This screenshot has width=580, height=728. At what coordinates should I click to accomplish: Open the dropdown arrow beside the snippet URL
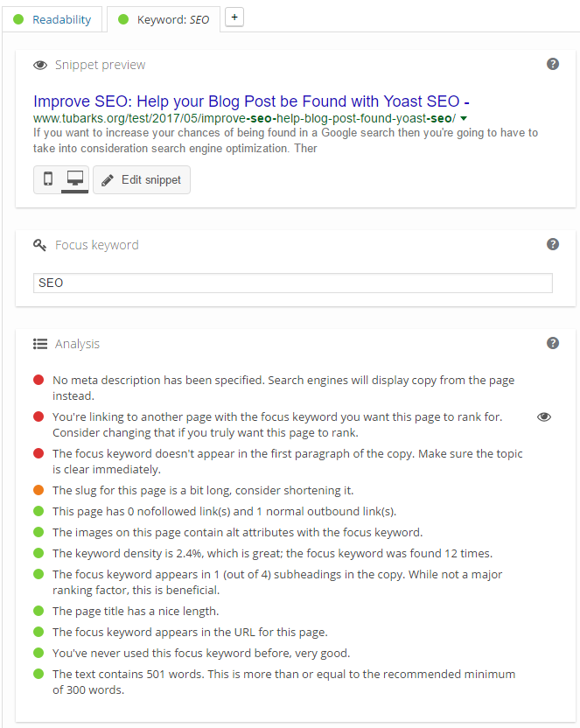pos(464,118)
